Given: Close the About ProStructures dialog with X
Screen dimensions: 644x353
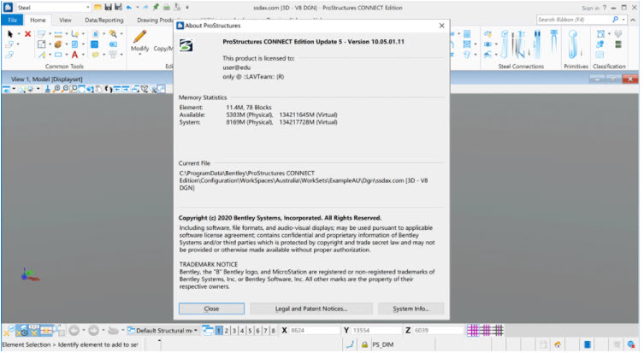Looking at the screenshot, I should (441, 26).
